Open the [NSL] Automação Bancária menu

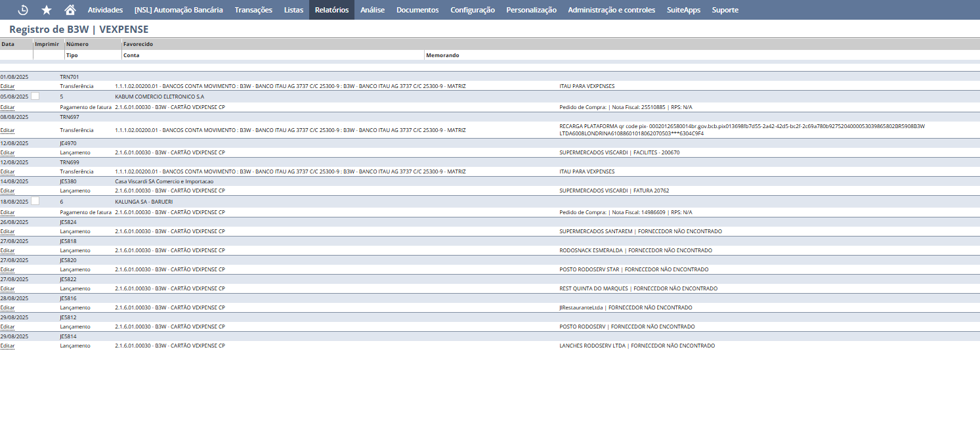pyautogui.click(x=179, y=10)
